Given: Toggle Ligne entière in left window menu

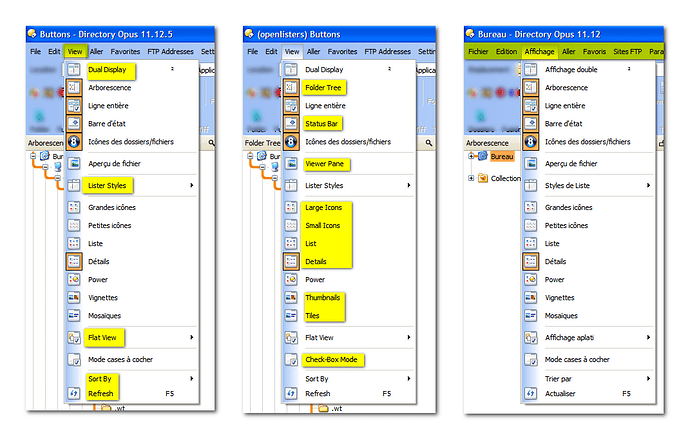Looking at the screenshot, I should coord(131,106).
